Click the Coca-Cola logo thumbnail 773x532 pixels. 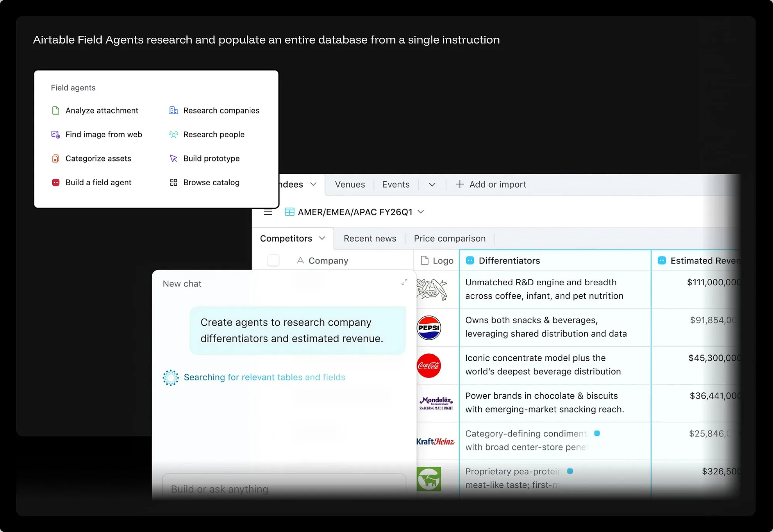pos(428,366)
